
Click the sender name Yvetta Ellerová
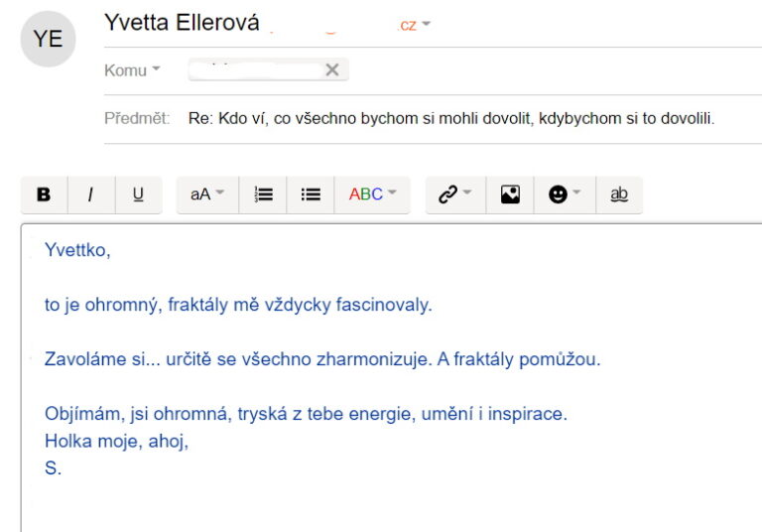click(182, 23)
